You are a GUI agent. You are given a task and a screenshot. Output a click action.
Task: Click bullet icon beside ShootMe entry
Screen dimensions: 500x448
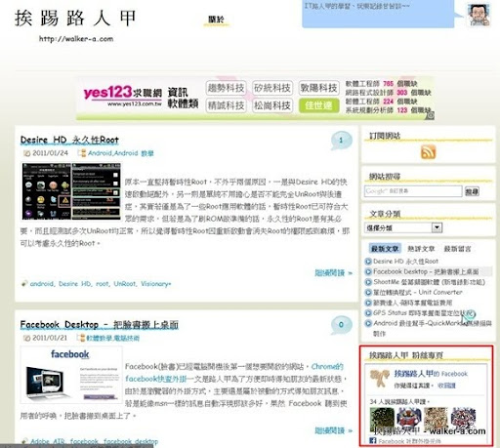(368, 282)
